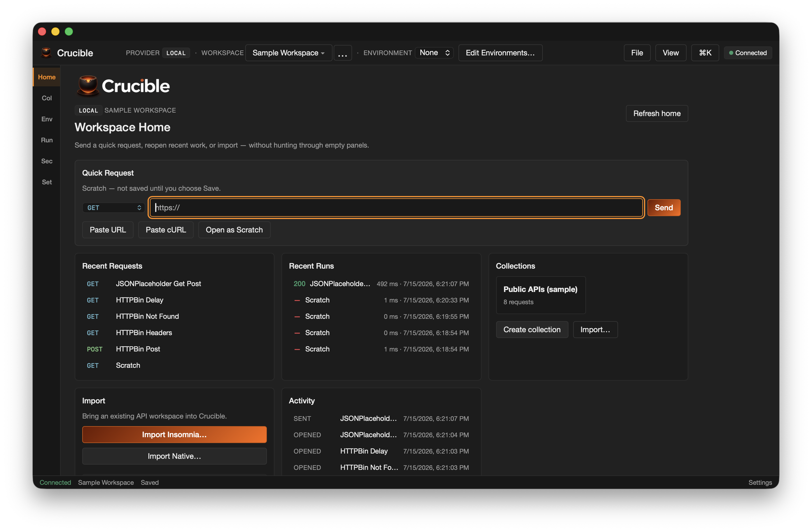This screenshot has height=532, width=812.
Task: Open recent request HTTPBin Post
Action: coord(174,349)
